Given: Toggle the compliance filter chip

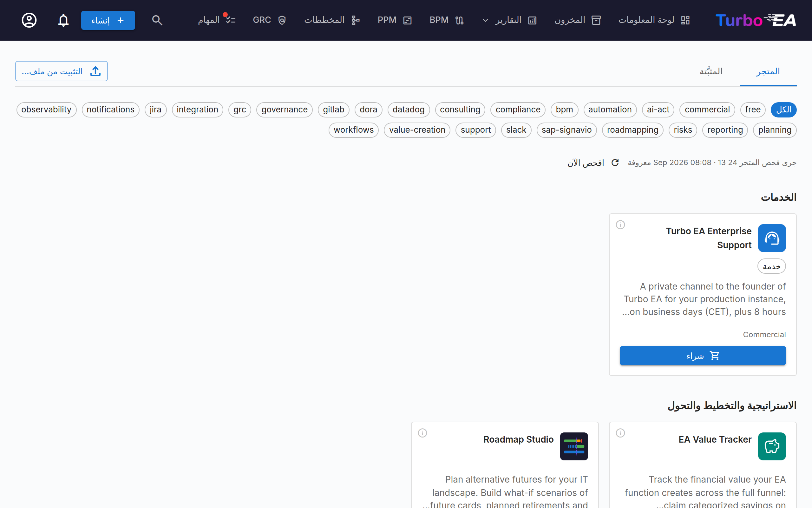Looking at the screenshot, I should tap(518, 110).
